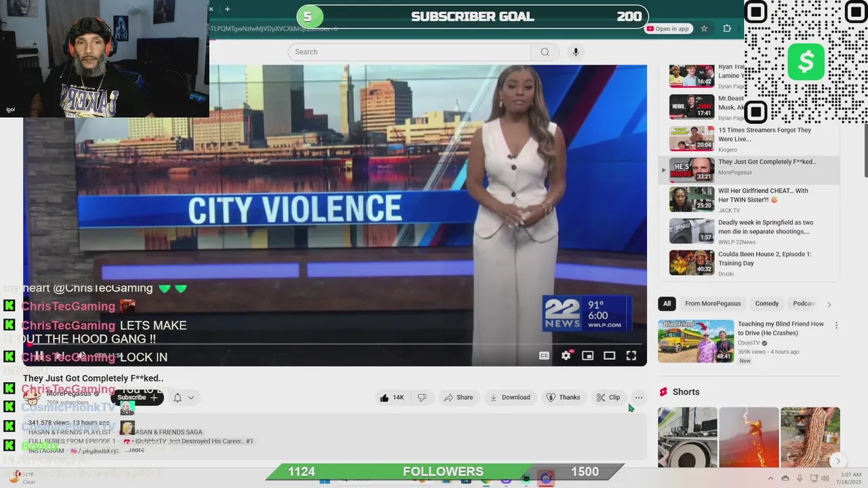Toggle closed captions on the video
Image resolution: width=868 pixels, height=488 pixels.
tap(544, 356)
